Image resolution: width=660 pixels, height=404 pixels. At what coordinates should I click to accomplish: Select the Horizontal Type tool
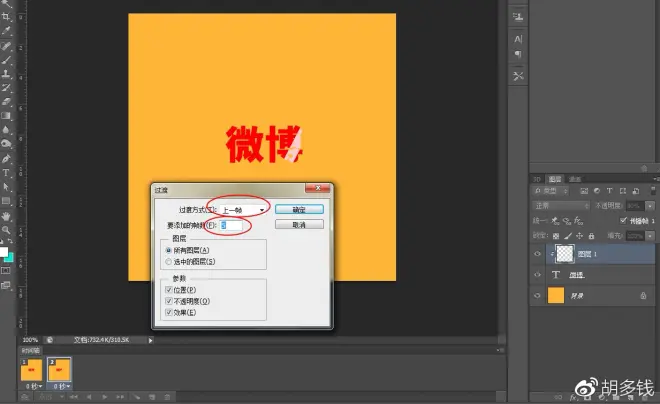pyautogui.click(x=6, y=173)
